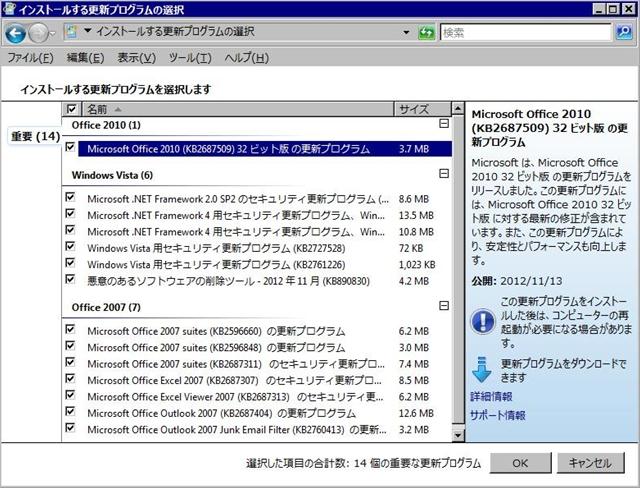The width and height of the screenshot is (640, 488).
Task: Click the OK button
Action: [520, 464]
